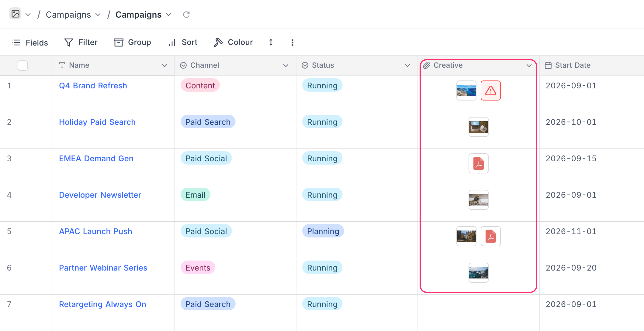Open the Holiday Paid Search record

[x=97, y=122]
